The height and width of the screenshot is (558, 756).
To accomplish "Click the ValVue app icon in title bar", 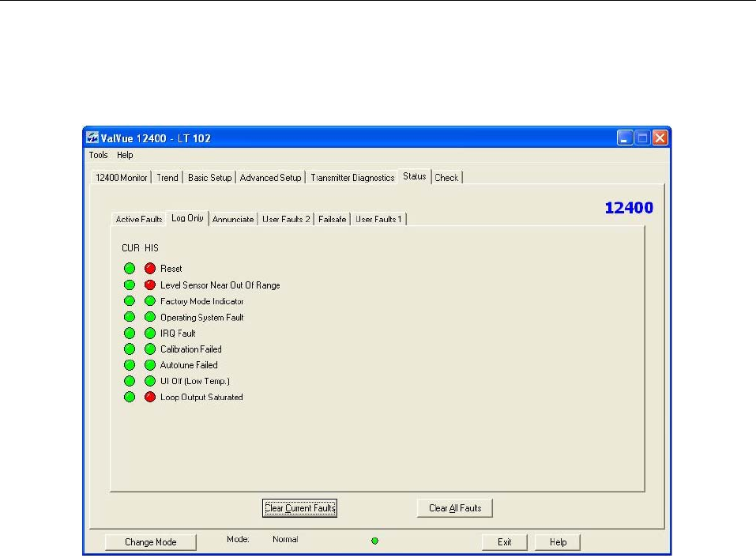I will [92, 138].
